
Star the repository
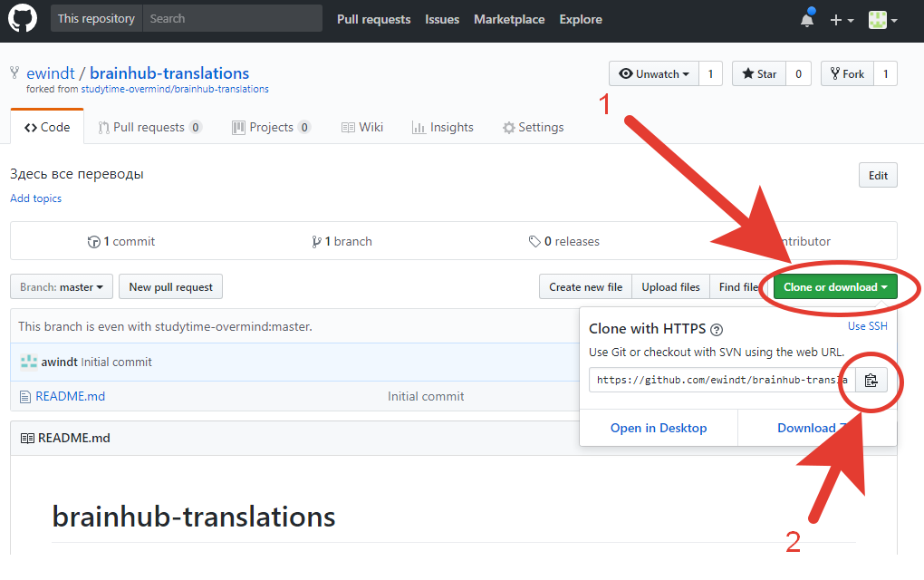click(759, 73)
